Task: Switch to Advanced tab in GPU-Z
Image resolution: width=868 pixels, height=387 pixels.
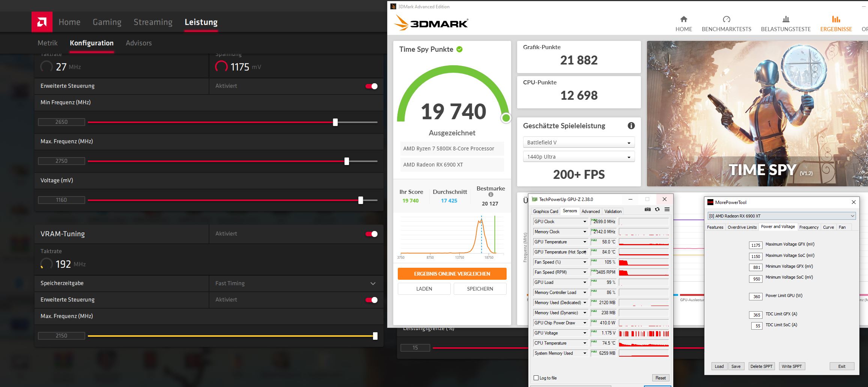Action: coord(591,211)
